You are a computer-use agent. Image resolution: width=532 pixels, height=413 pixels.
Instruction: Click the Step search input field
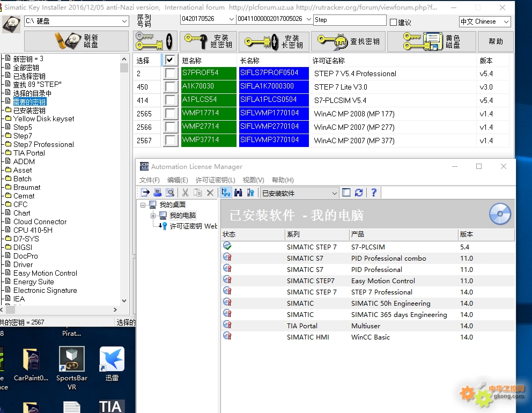tap(350, 20)
